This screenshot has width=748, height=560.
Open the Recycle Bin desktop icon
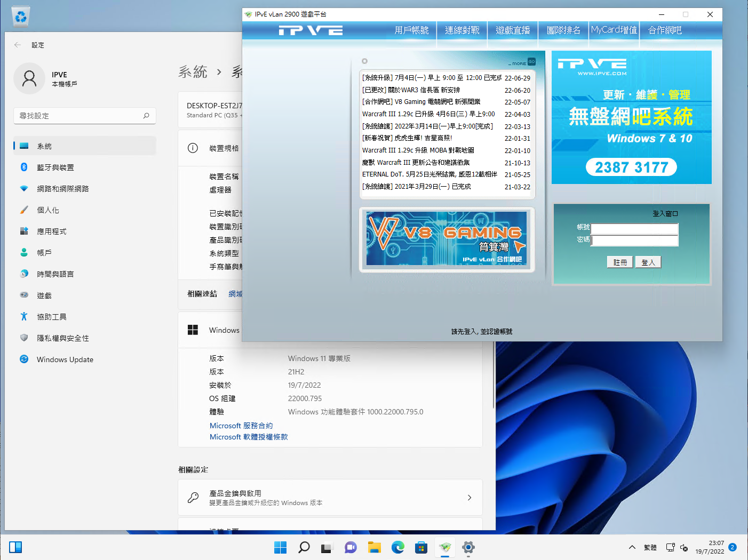point(21,17)
